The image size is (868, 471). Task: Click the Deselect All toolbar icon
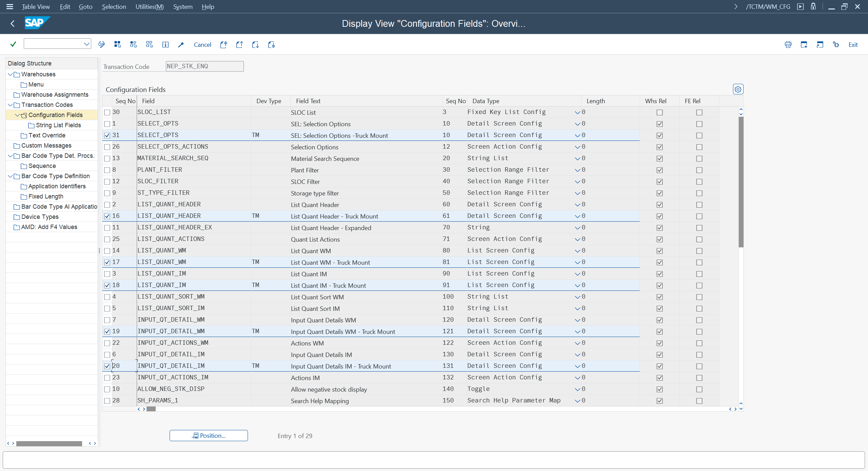tap(149, 44)
